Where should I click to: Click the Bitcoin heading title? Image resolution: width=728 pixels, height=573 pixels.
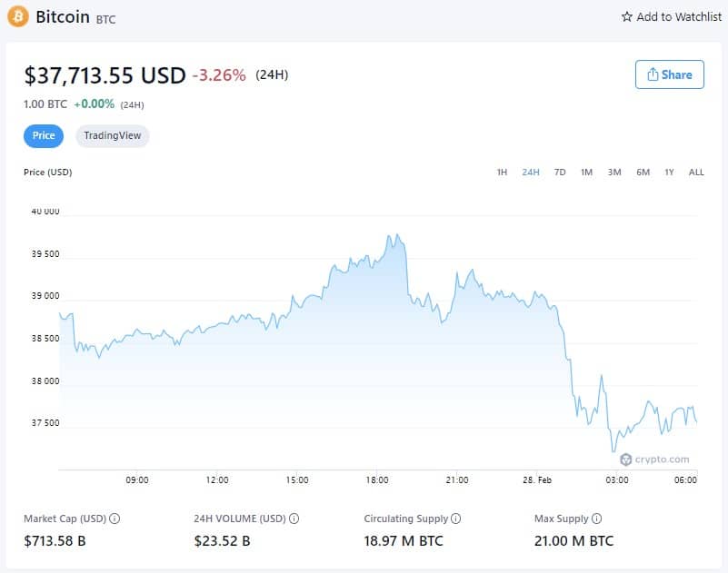coord(63,16)
